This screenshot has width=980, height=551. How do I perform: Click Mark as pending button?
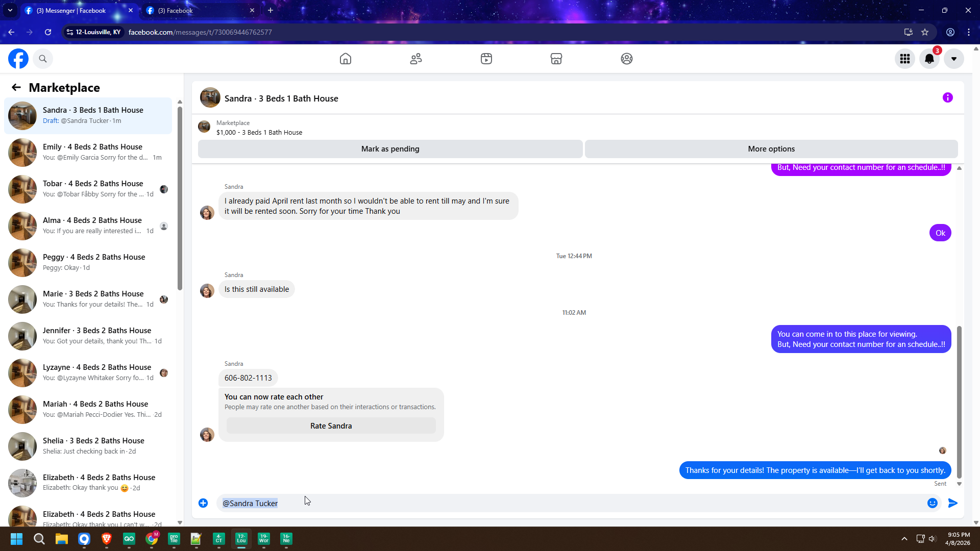coord(390,149)
